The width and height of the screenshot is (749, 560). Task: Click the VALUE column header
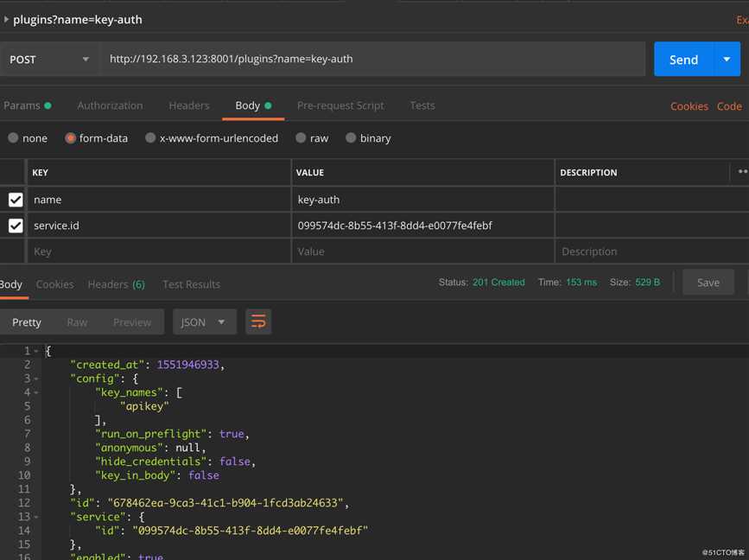(x=309, y=173)
